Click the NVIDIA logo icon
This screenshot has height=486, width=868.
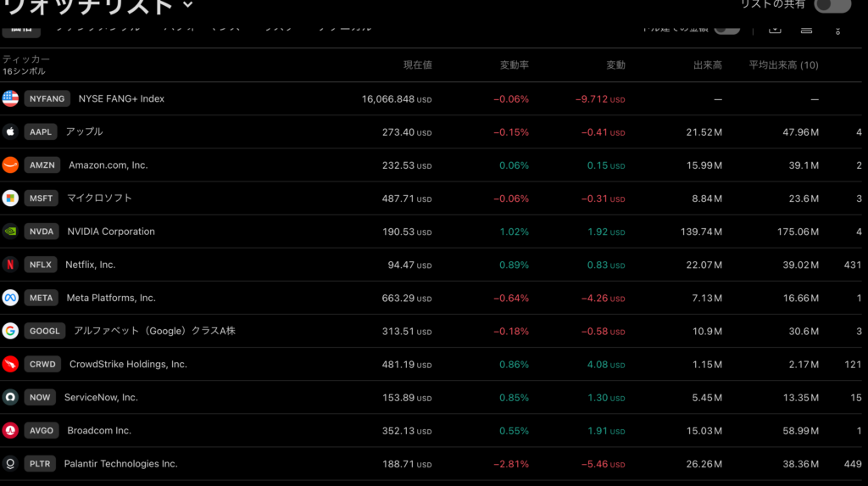click(10, 231)
